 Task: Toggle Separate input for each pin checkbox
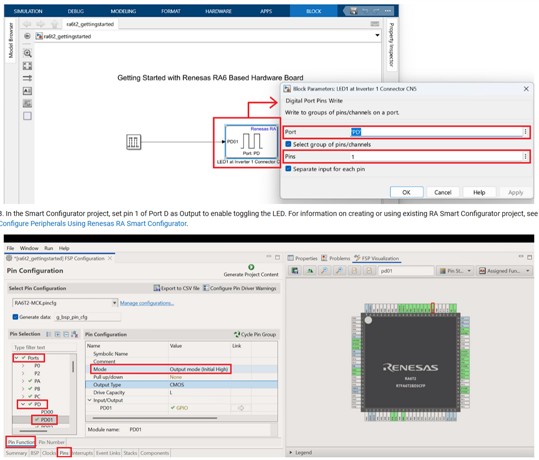pyautogui.click(x=288, y=168)
